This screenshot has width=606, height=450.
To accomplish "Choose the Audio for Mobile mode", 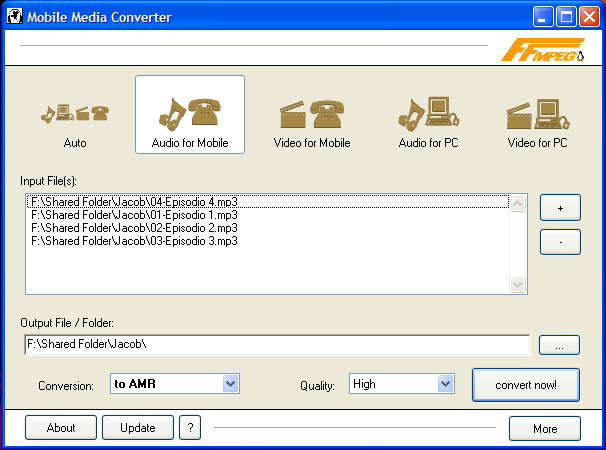I will (x=190, y=114).
